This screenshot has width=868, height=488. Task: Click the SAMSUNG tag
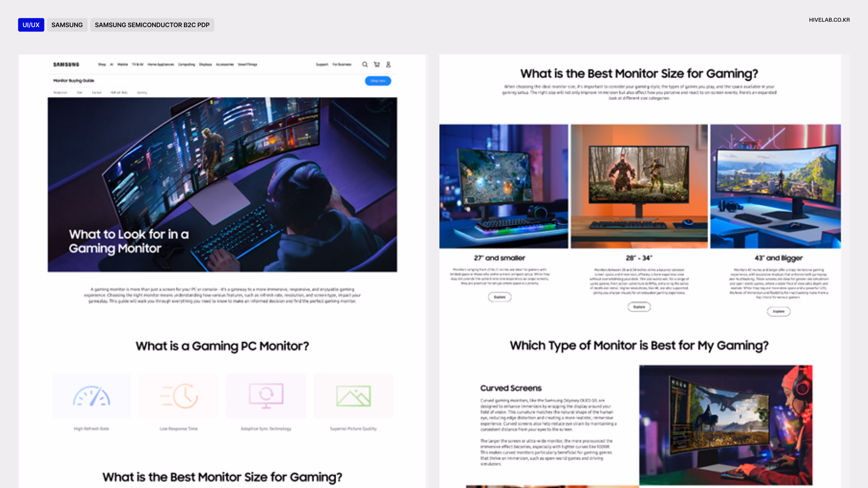(67, 25)
